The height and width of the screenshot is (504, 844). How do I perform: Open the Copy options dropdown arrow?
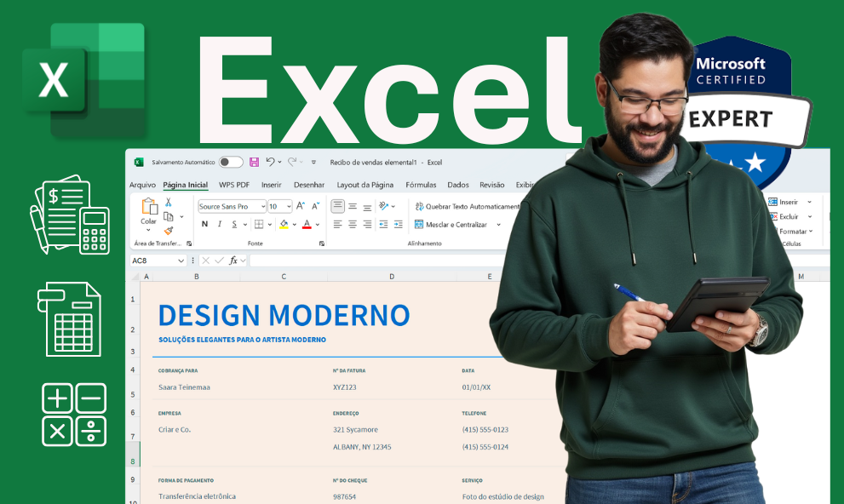181,217
